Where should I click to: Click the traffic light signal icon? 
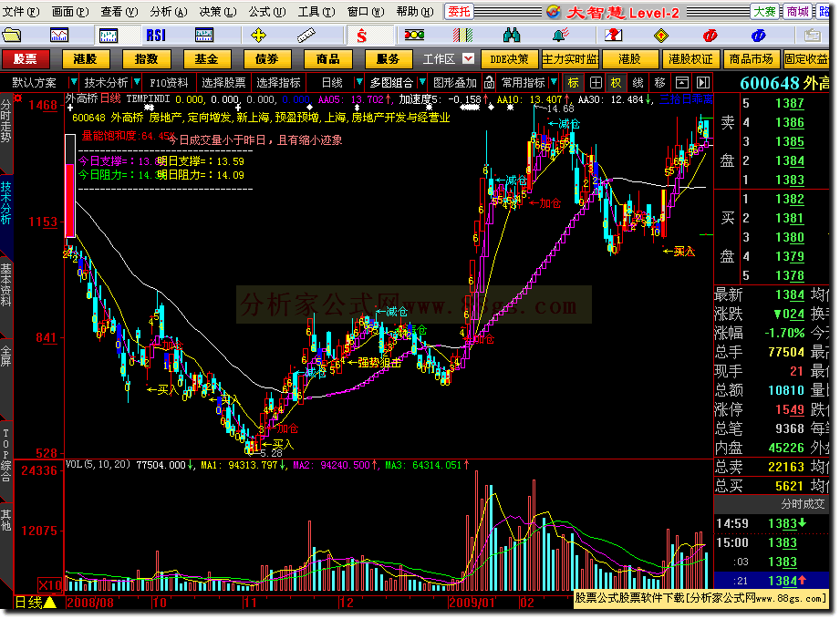[x=414, y=36]
